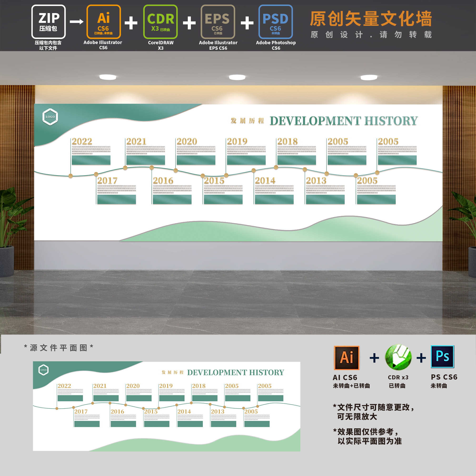Image resolution: width=476 pixels, height=476 pixels.
Task: Click the EPS CS6 format icon
Action: (x=218, y=22)
